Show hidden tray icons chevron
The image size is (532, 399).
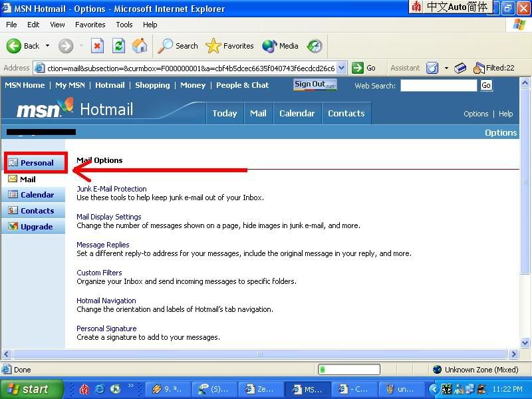(x=433, y=389)
